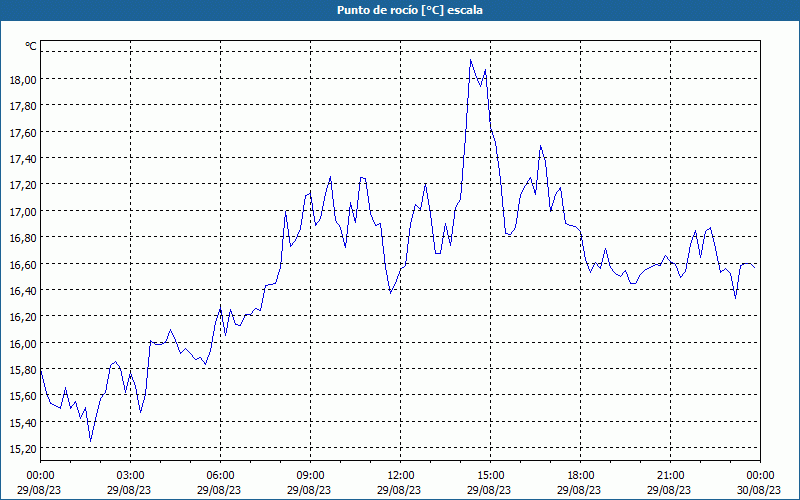This screenshot has height=500, width=800.
Task: Choose the 16,00 y-axis value
Action: (23, 343)
